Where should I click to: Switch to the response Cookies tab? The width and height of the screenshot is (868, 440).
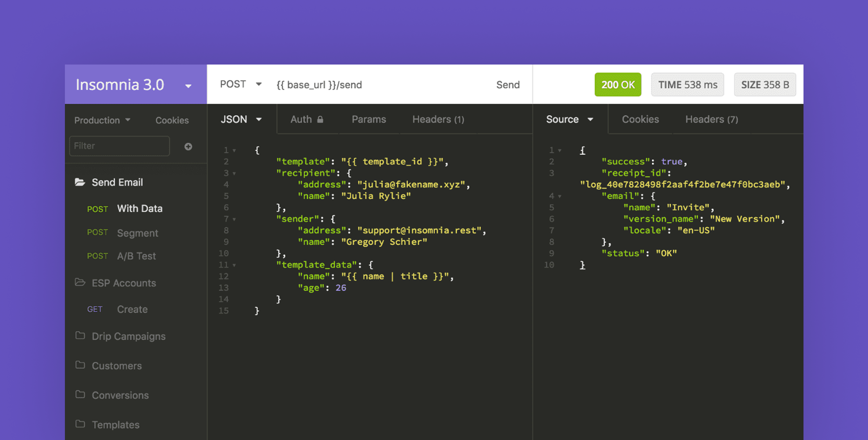pyautogui.click(x=640, y=119)
